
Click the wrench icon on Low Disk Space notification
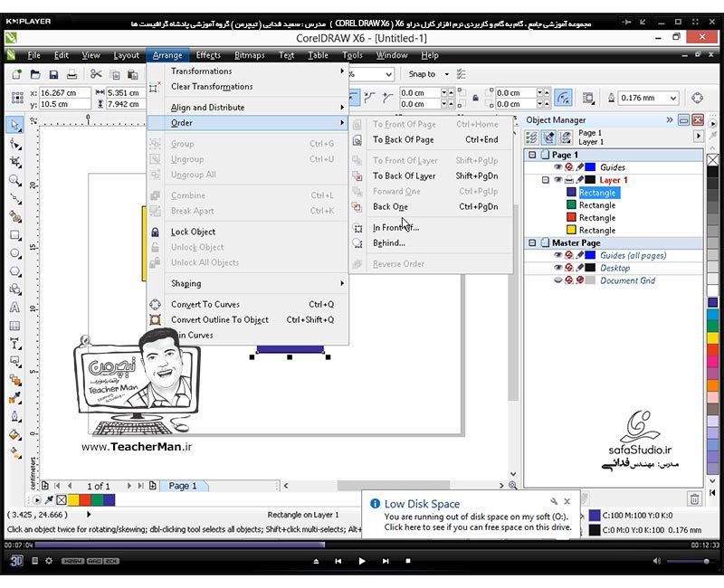point(554,501)
